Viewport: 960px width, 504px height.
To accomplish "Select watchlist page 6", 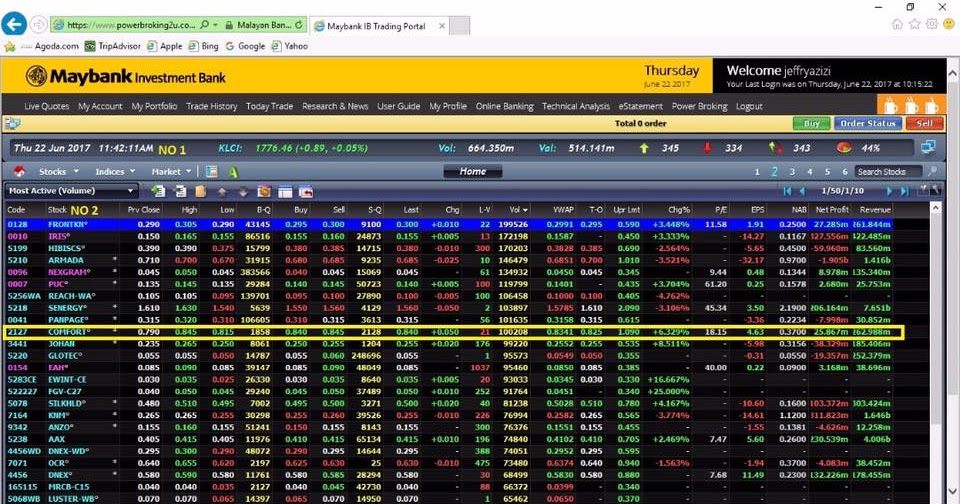I will coord(845,172).
